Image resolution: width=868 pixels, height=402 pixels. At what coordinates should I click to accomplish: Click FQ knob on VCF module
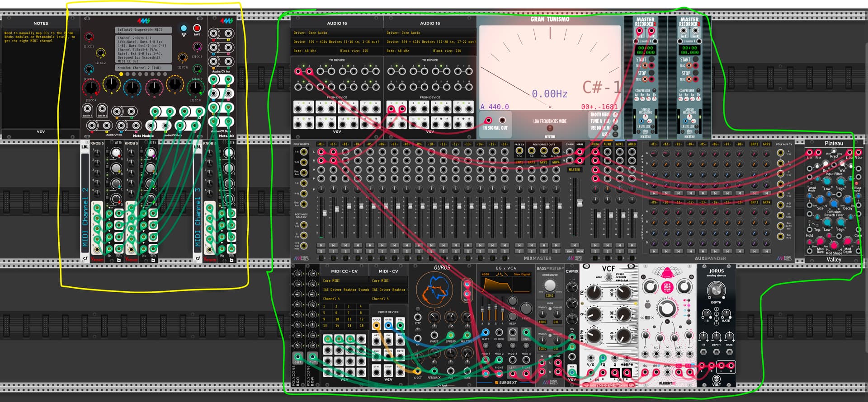pos(594,292)
